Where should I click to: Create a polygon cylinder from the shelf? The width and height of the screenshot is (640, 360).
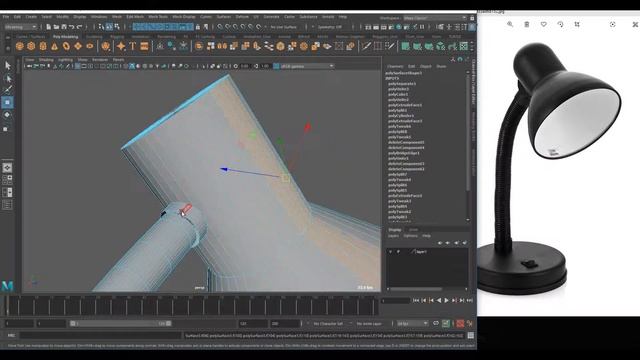(x=43, y=46)
